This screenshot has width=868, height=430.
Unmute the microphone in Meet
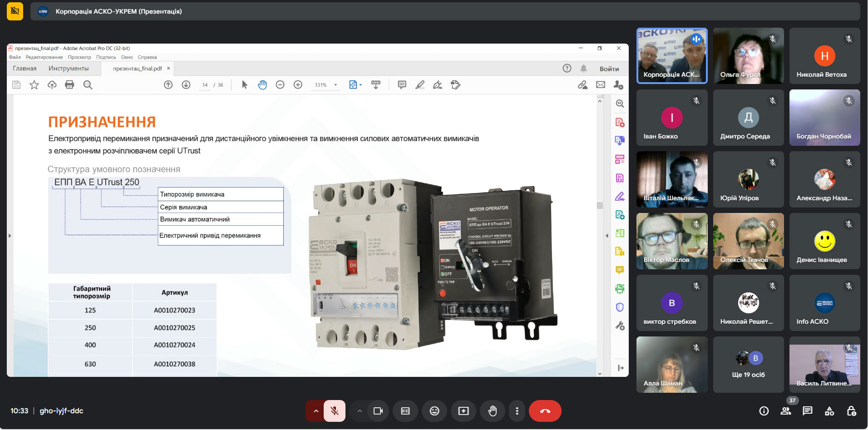[x=335, y=411]
